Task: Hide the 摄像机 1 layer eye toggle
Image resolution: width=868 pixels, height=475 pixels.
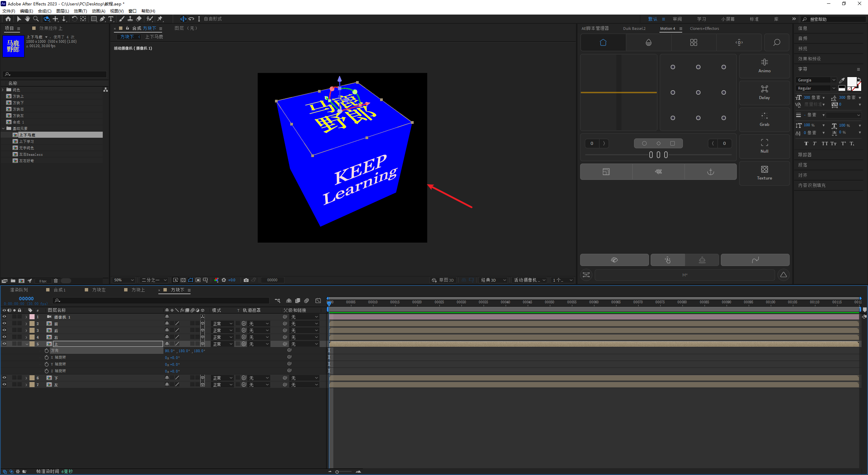Action: pos(4,317)
